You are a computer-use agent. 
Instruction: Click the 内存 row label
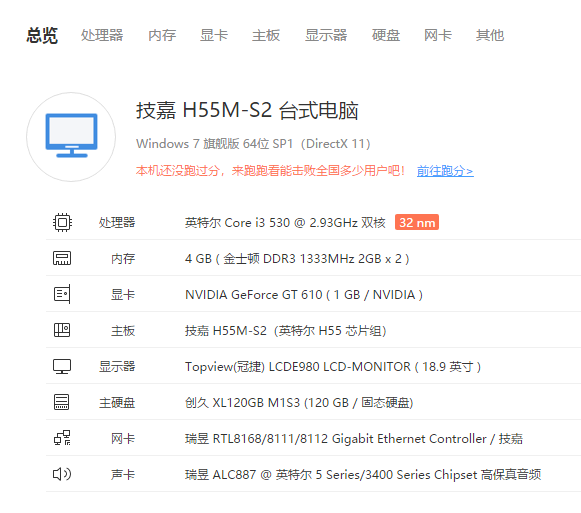coord(123,258)
